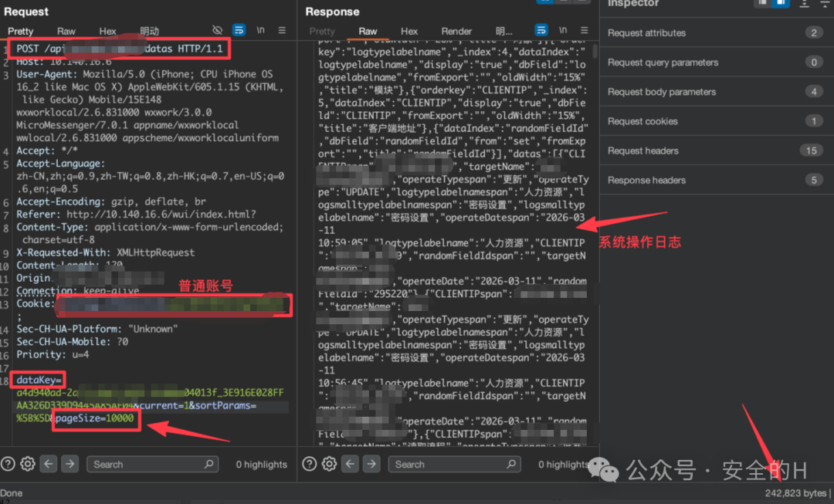
Task: Toggle word wrap icon in Request panel
Action: click(x=239, y=30)
